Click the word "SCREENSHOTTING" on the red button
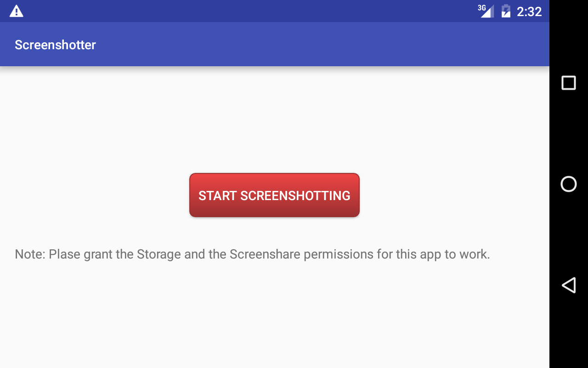Screen dimensions: 588x368 pyautogui.click(x=295, y=195)
